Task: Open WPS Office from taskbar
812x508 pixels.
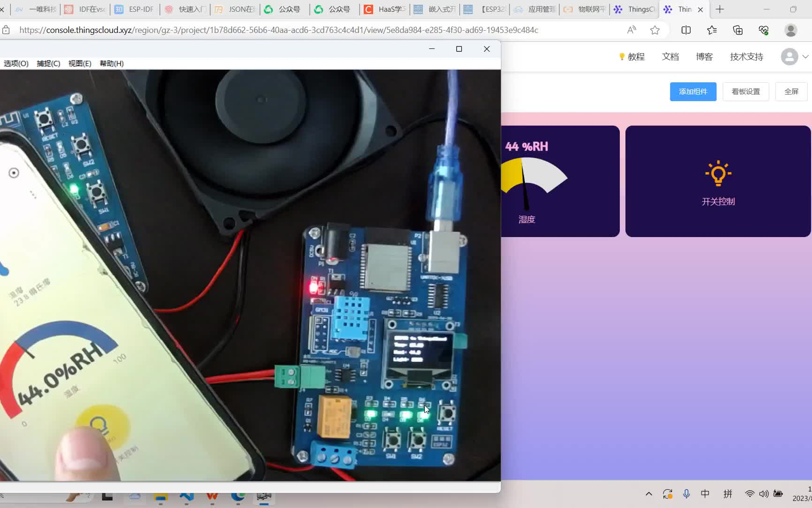Action: pyautogui.click(x=212, y=497)
